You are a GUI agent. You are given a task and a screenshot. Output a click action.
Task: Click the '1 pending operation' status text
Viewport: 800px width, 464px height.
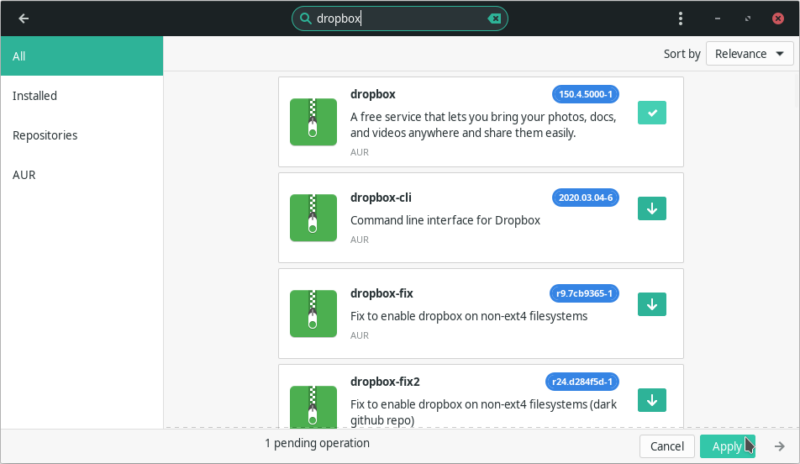tap(317, 443)
